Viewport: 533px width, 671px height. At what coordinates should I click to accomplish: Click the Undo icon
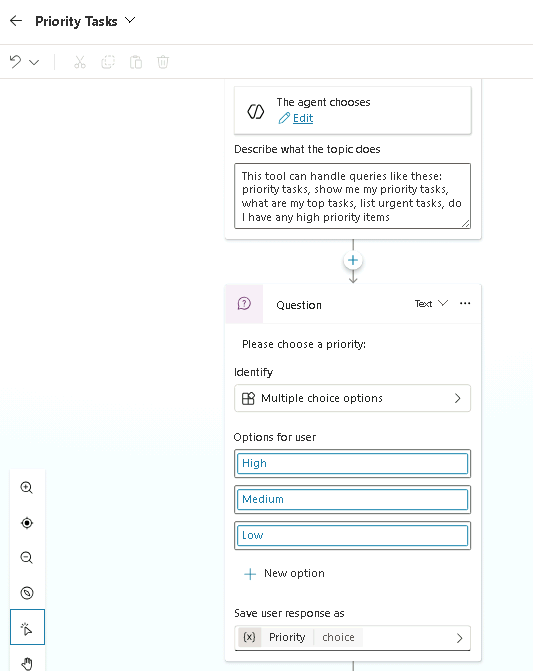click(x=15, y=62)
